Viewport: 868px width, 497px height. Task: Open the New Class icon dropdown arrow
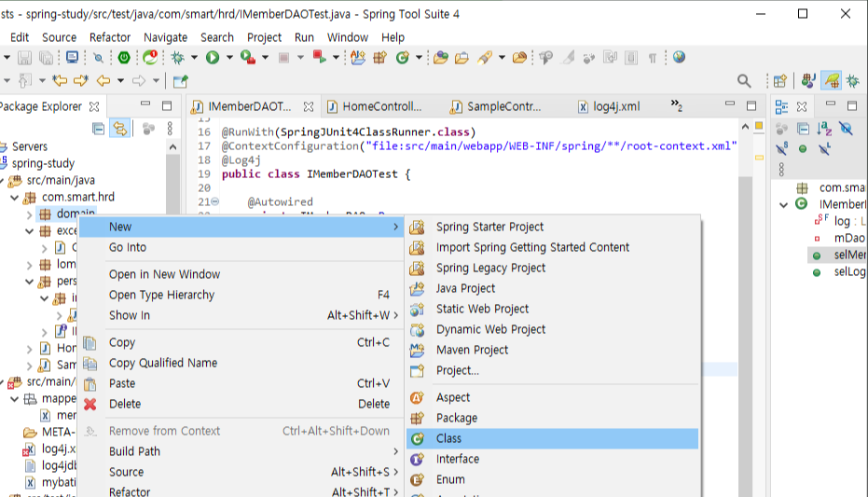tap(419, 58)
